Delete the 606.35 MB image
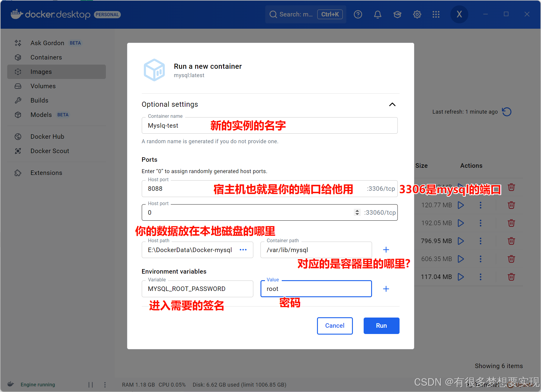The height and width of the screenshot is (392, 541). tap(511, 259)
